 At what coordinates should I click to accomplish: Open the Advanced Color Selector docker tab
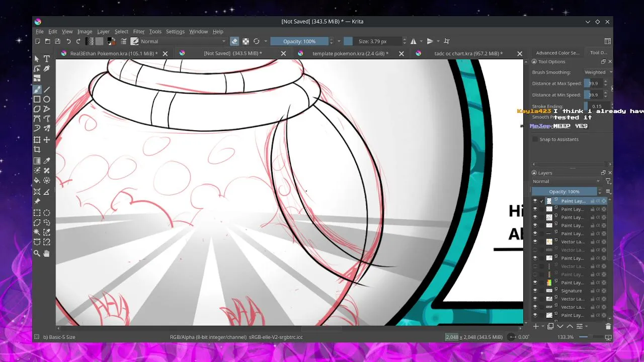point(557,53)
